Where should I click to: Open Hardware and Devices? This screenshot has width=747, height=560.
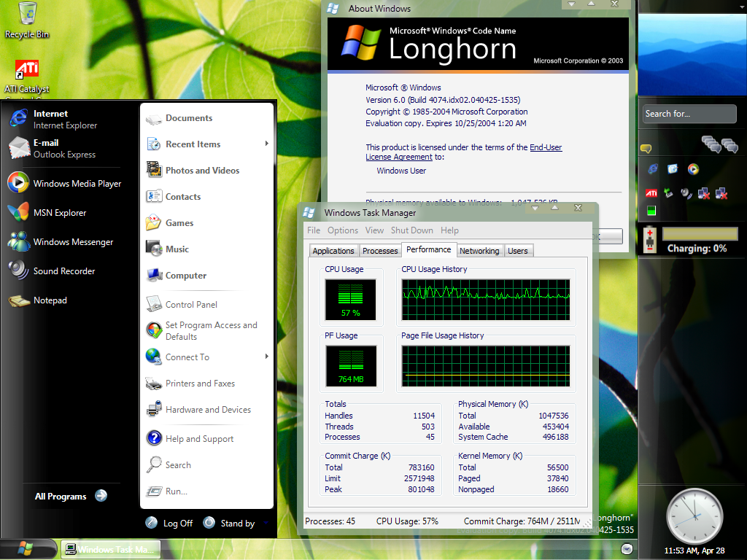tap(206, 410)
